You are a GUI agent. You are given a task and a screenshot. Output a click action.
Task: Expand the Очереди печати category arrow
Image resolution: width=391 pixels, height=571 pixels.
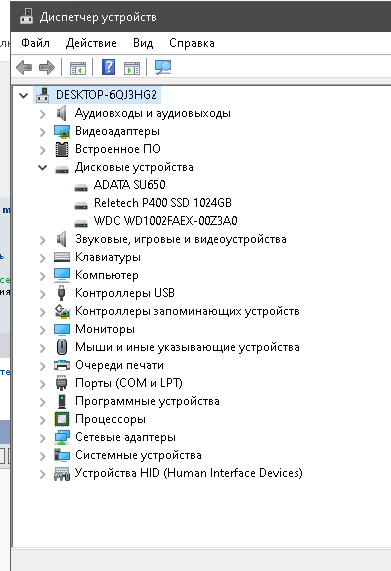tap(43, 366)
